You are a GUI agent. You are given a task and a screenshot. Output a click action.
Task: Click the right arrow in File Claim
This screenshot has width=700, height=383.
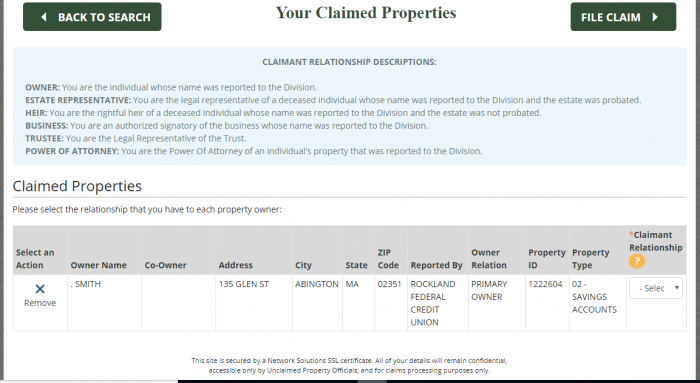click(655, 17)
